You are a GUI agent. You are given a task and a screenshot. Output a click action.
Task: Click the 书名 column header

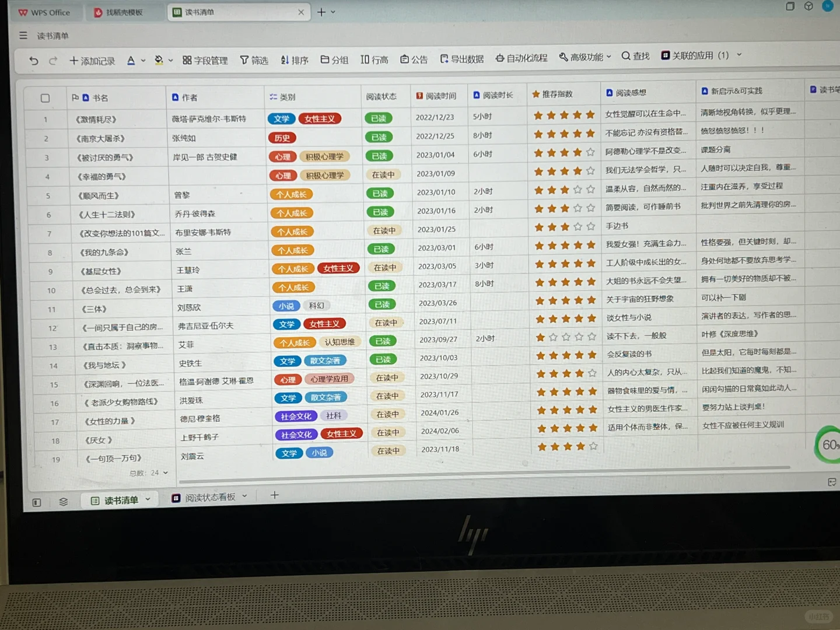(x=117, y=97)
